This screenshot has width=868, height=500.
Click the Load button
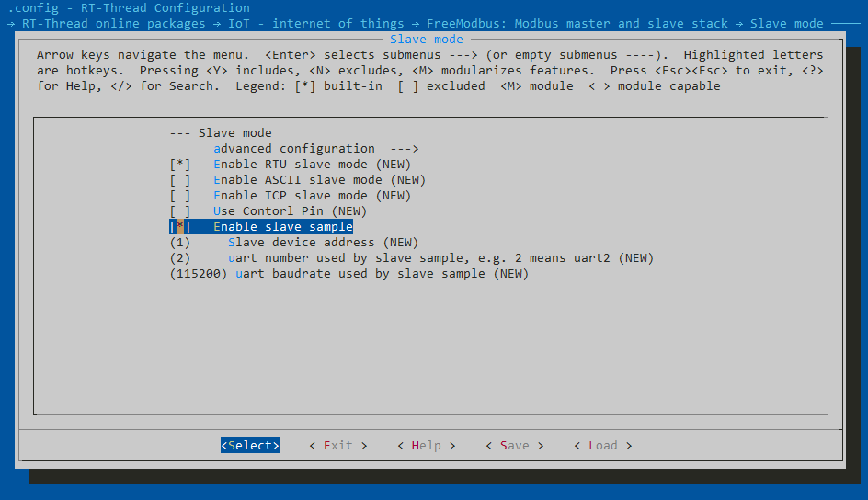(603, 445)
